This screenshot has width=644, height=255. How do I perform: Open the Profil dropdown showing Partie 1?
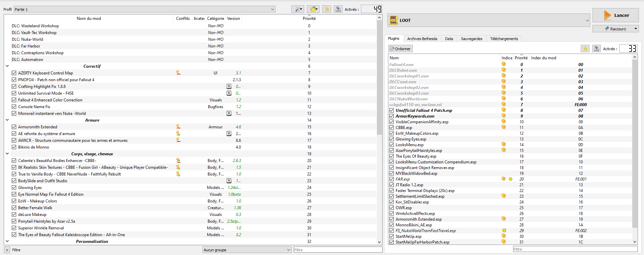click(144, 9)
